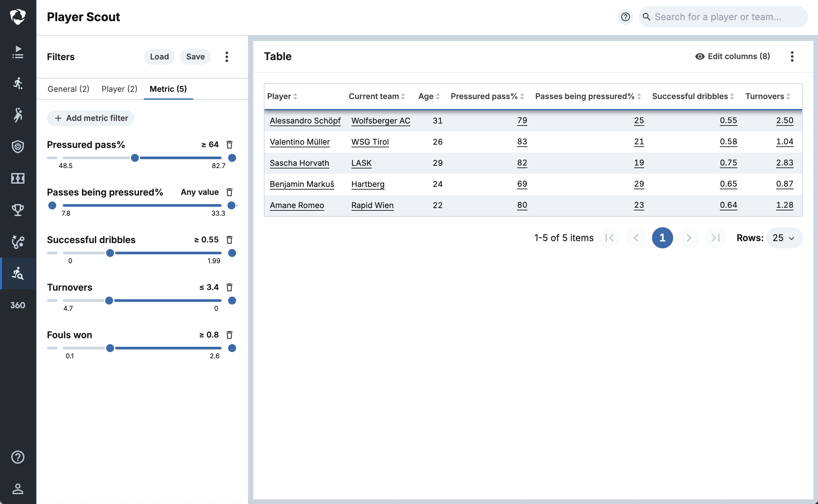Open Alessandro Schöpf player link
Screen dimensions: 818x504
[x=305, y=121]
